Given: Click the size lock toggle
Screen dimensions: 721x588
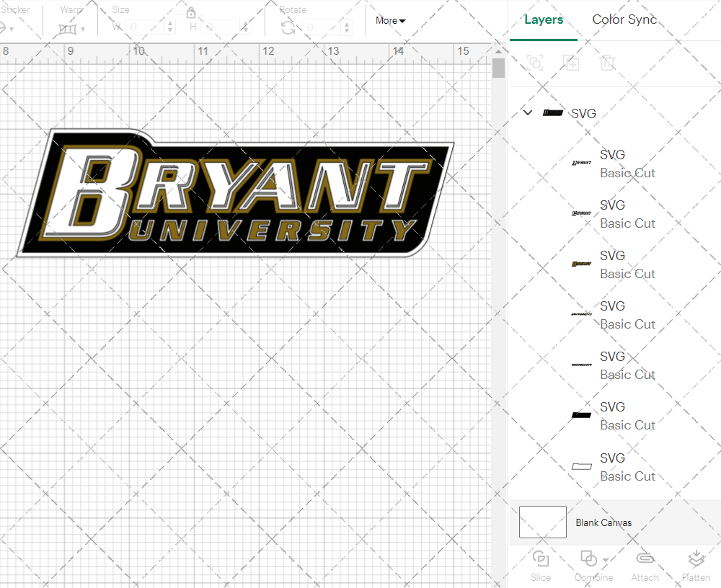Looking at the screenshot, I should pyautogui.click(x=190, y=12).
